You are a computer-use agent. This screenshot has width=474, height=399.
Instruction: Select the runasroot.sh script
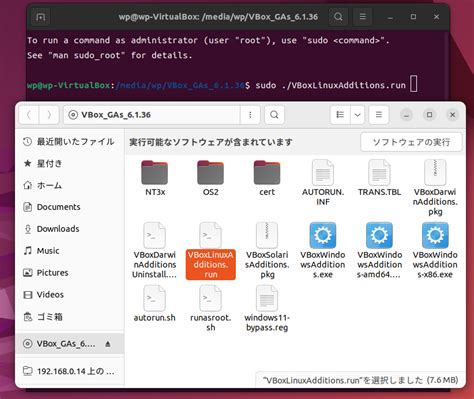[x=210, y=308]
